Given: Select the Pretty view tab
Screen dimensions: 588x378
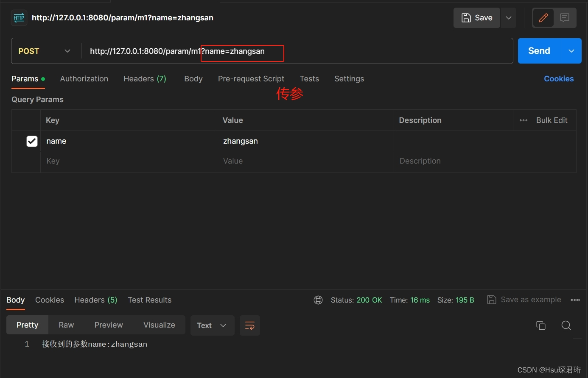Looking at the screenshot, I should pyautogui.click(x=27, y=325).
